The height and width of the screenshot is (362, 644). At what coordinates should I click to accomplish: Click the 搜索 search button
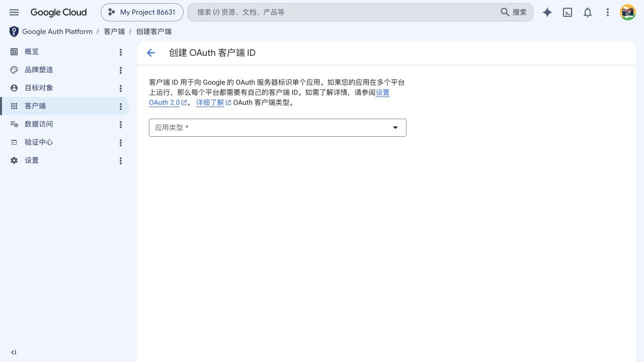click(x=514, y=12)
